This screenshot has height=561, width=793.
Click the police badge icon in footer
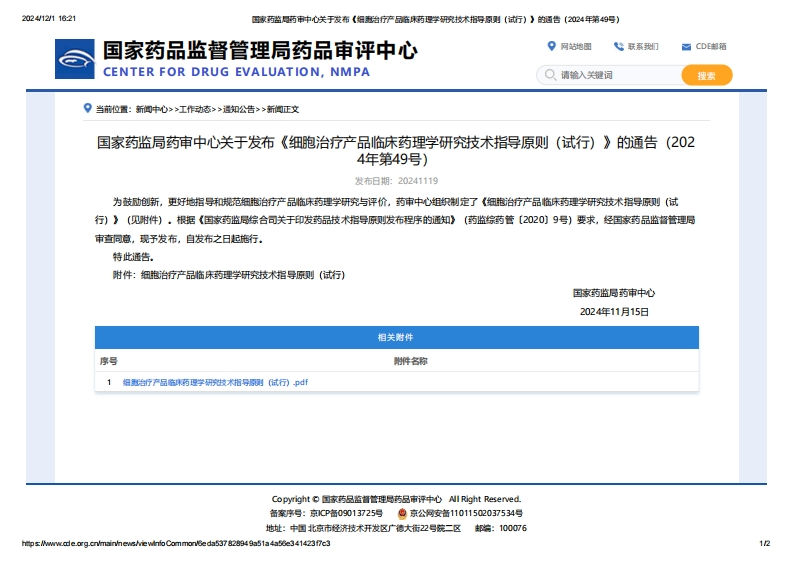tap(402, 513)
